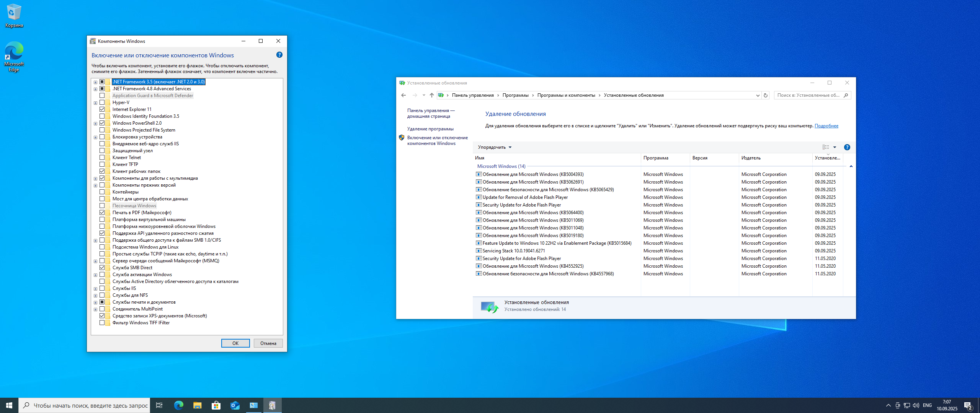980x413 pixels.
Task: Enable Контейнеры checkbox
Action: point(102,192)
